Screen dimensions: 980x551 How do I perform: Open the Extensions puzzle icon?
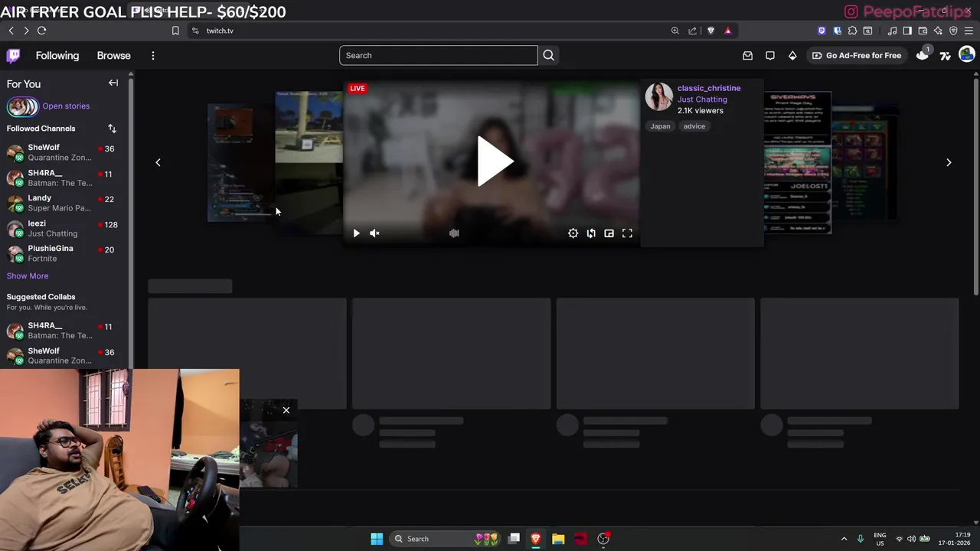tap(852, 31)
